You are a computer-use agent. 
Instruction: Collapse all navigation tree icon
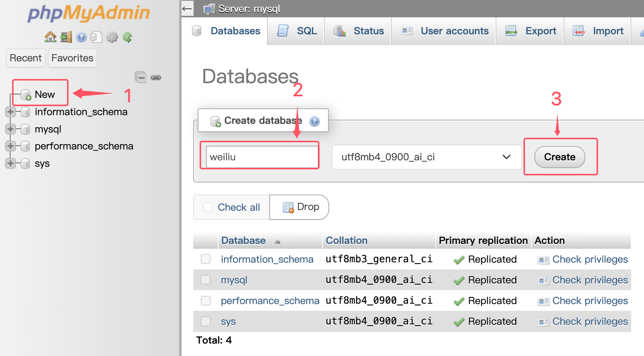(140, 77)
